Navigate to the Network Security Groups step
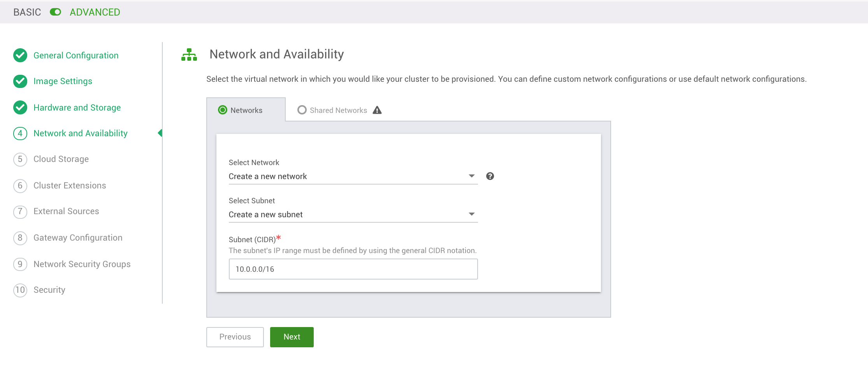 (82, 264)
